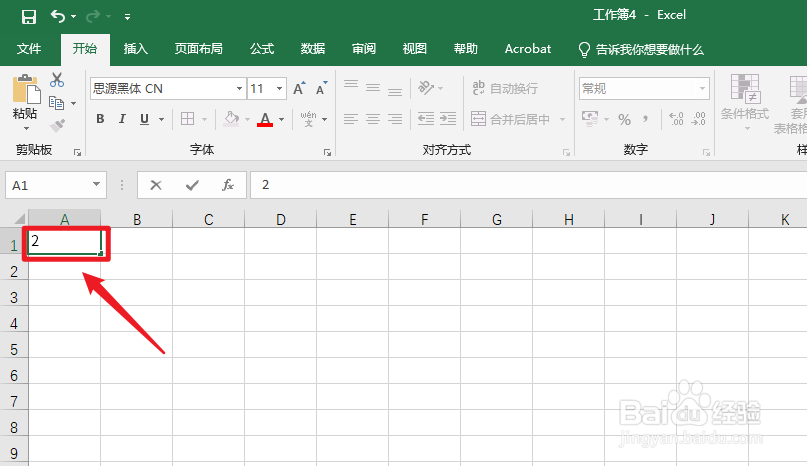The width and height of the screenshot is (807, 466).
Task: Click Accounting Number Format icon
Action: tap(590, 119)
